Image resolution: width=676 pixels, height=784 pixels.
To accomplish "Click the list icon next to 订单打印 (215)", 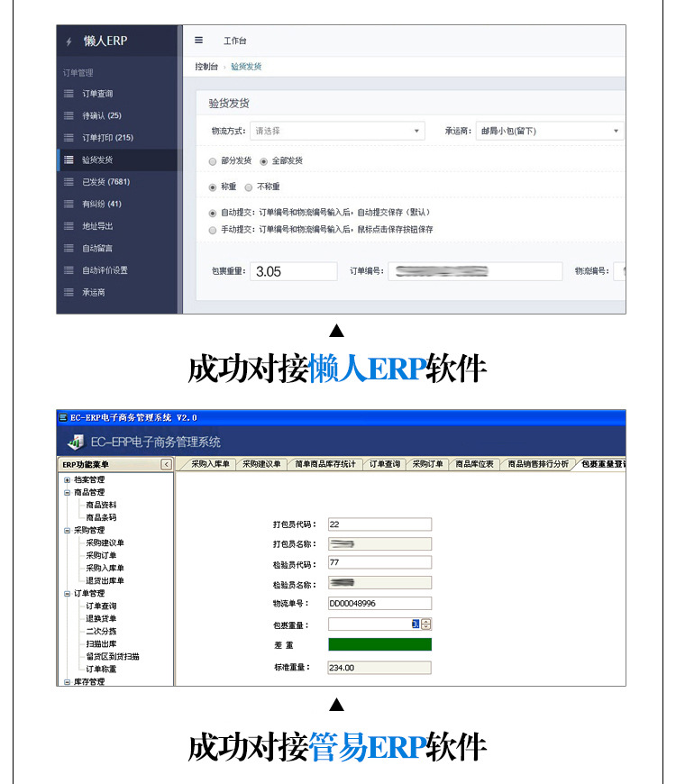I will [x=69, y=138].
